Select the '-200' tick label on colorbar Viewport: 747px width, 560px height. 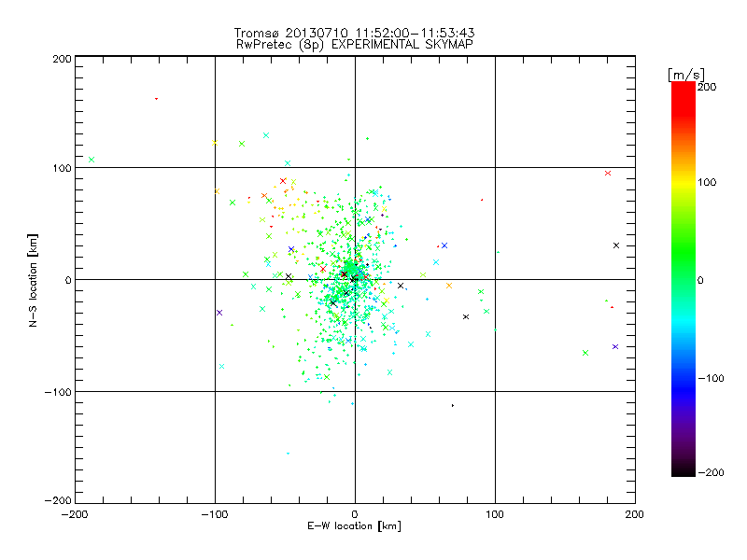[711, 472]
